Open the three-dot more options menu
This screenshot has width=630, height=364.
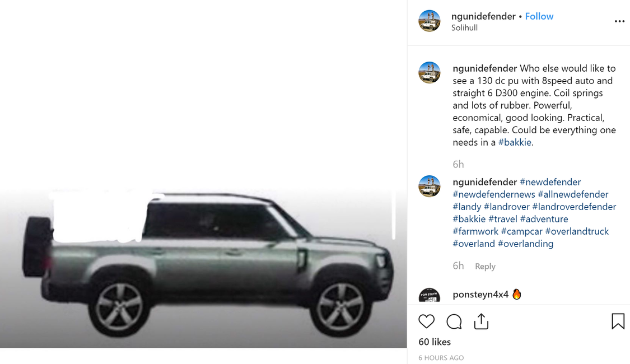click(x=619, y=21)
